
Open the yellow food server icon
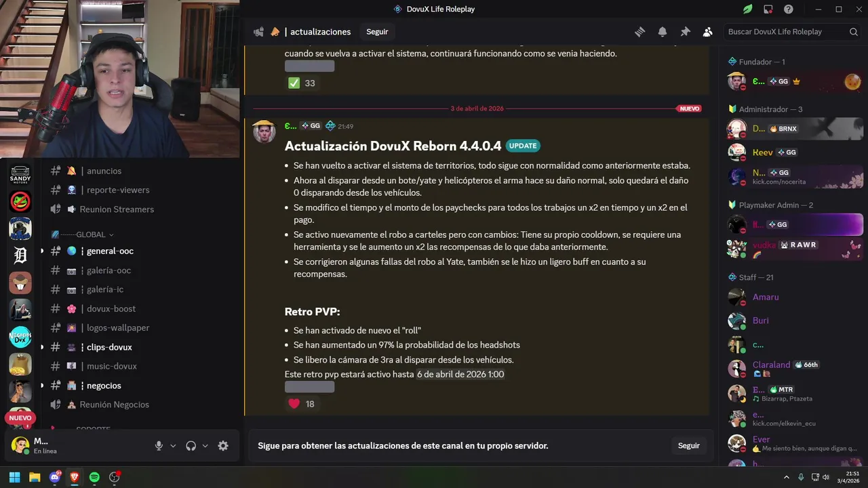click(x=20, y=364)
